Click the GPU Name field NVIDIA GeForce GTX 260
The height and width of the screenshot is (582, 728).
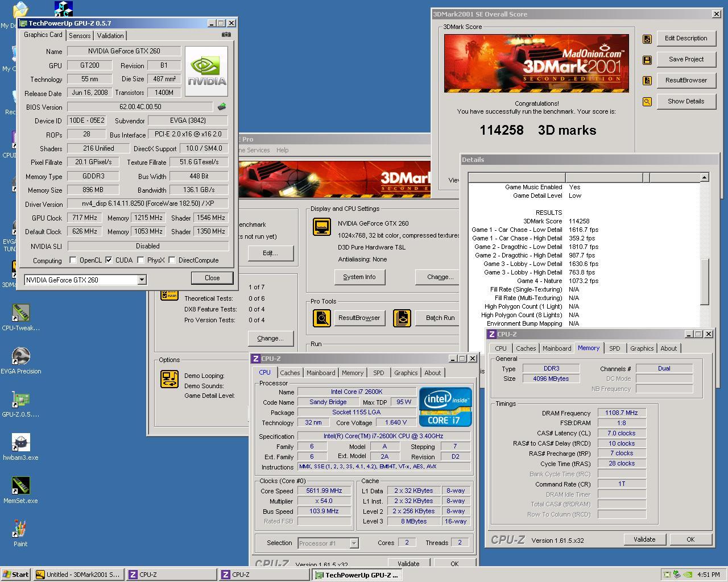coord(124,51)
